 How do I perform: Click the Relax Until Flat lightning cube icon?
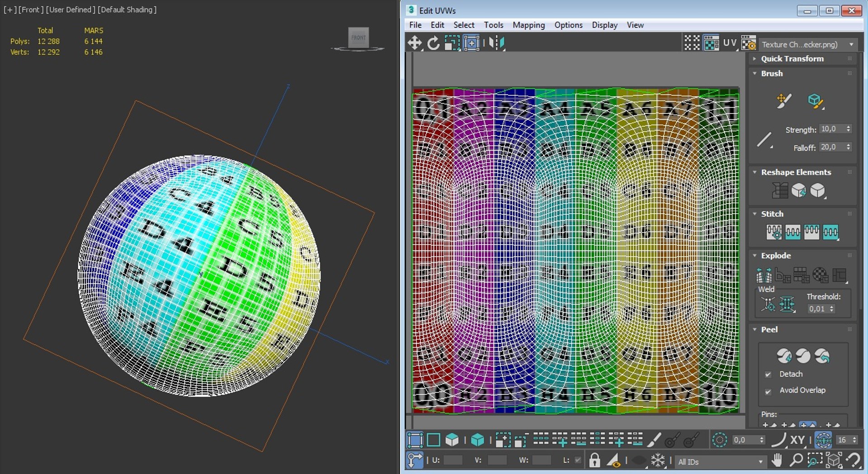[x=799, y=190]
